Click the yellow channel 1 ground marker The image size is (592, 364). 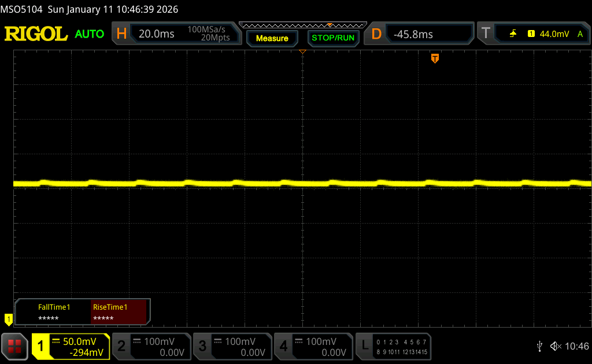pyautogui.click(x=8, y=318)
